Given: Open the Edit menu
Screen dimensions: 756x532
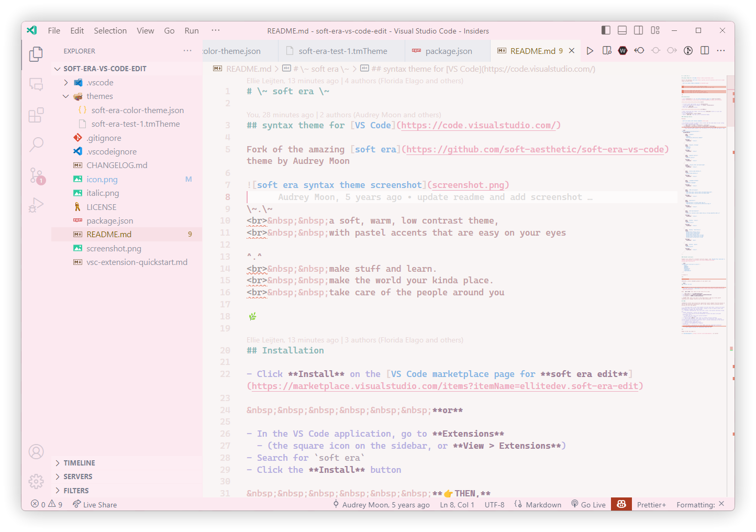Looking at the screenshot, I should [77, 30].
